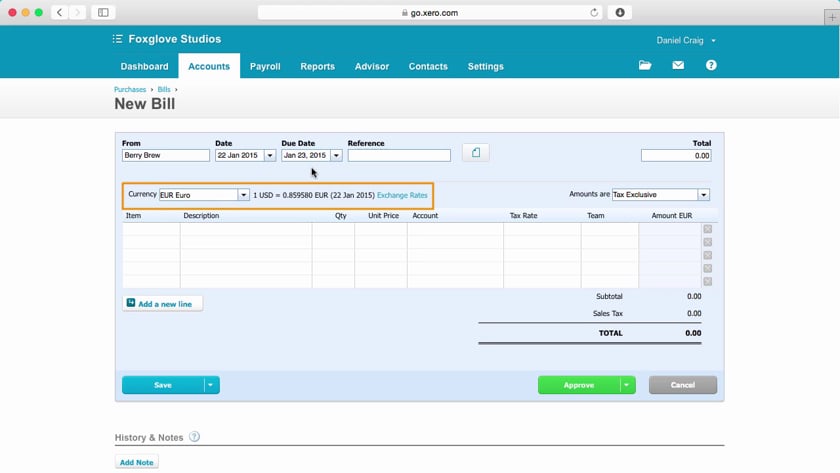Go back in Safari browser

point(59,12)
